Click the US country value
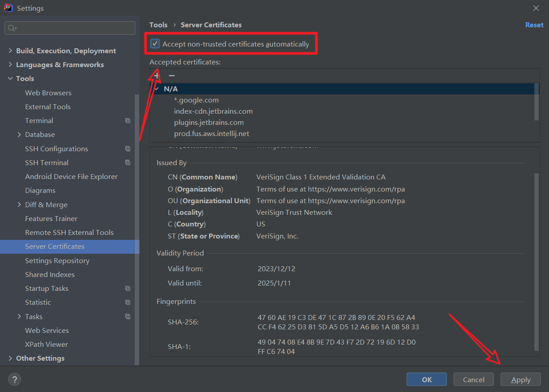 (x=261, y=224)
